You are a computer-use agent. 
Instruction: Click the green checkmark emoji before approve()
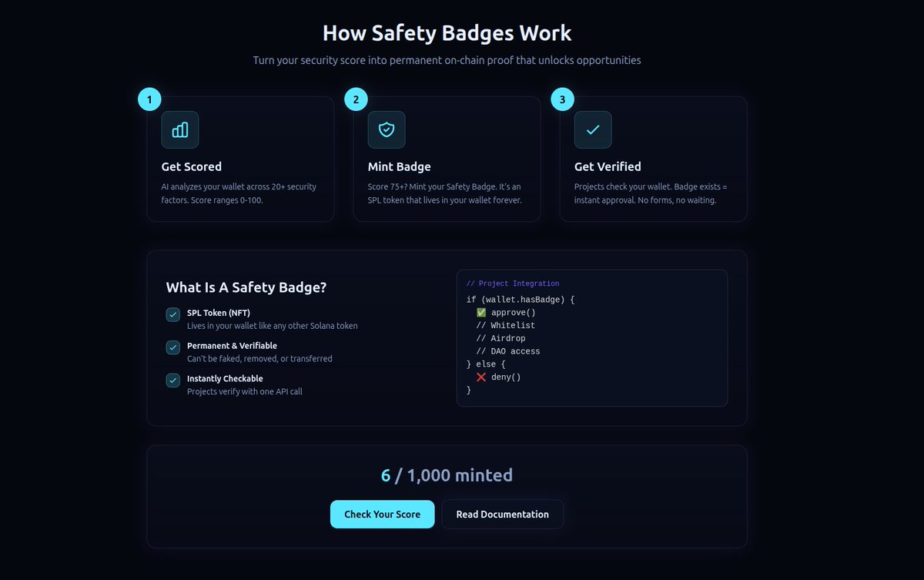pos(481,313)
